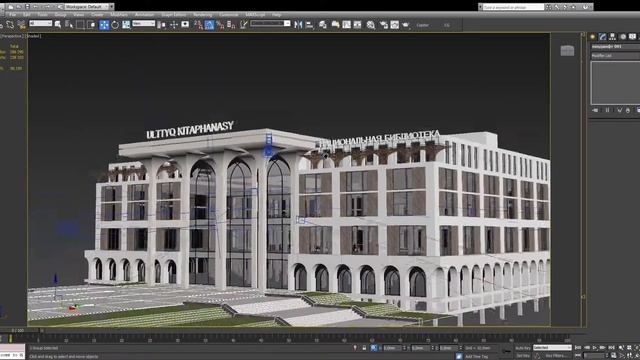This screenshot has width=640, height=360.
Task: Toggle Spinner Snap
Action: [231, 25]
